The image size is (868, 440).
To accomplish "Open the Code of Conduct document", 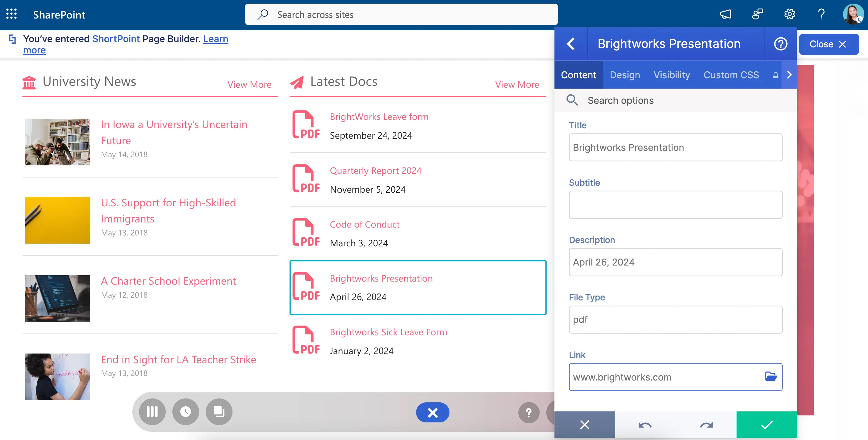I will tap(364, 224).
